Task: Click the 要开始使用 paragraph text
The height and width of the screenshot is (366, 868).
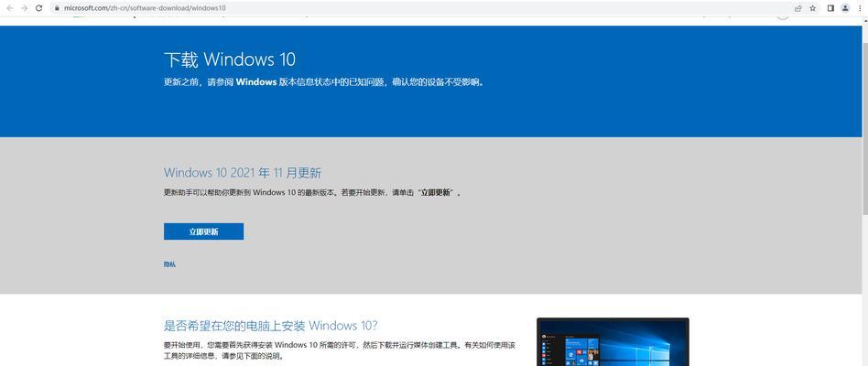Action: 340,350
